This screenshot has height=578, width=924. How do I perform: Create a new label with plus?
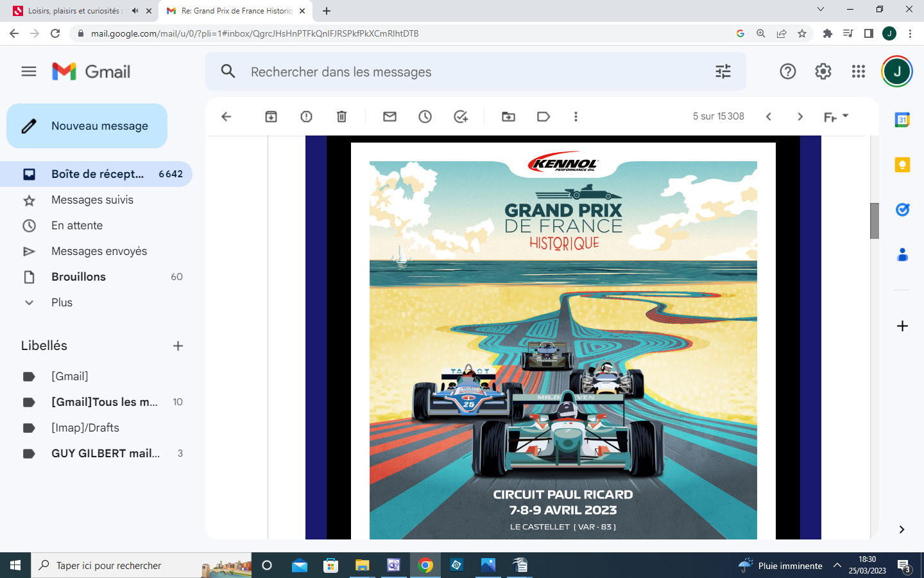(178, 346)
